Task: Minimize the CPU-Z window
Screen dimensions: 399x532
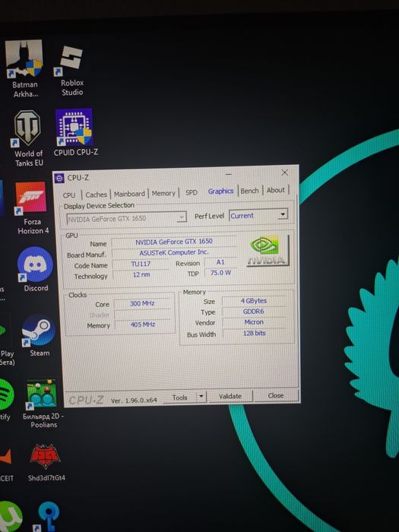Action: click(229, 174)
